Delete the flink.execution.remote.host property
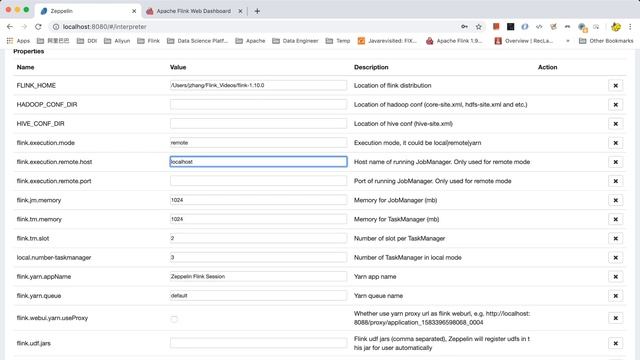640x360 pixels. (616, 162)
